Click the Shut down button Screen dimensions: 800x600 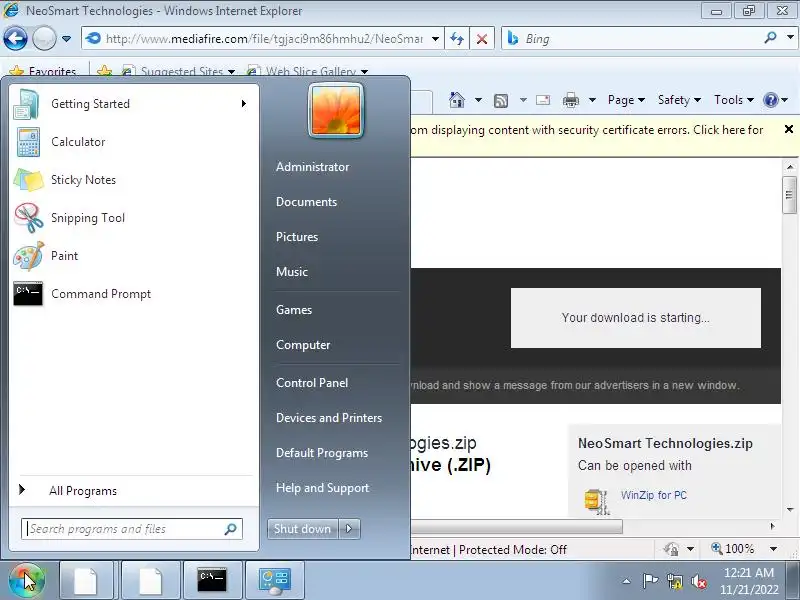click(x=303, y=529)
